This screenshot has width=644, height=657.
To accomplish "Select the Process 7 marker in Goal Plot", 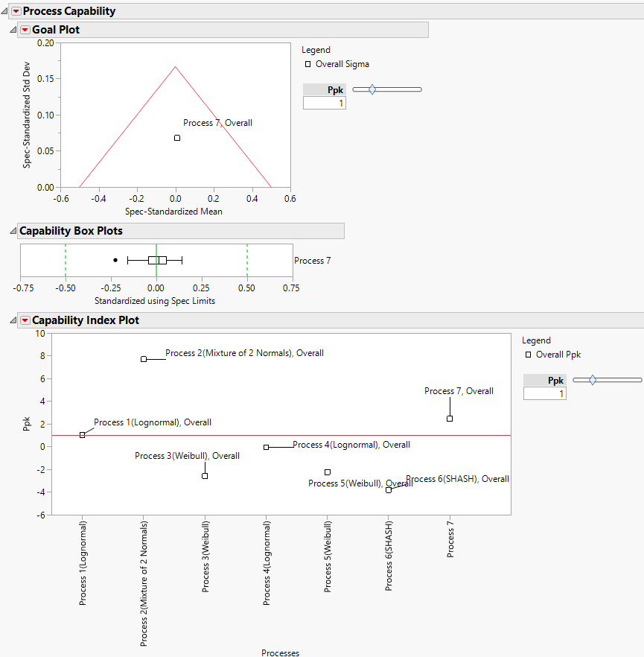I will 176,137.
